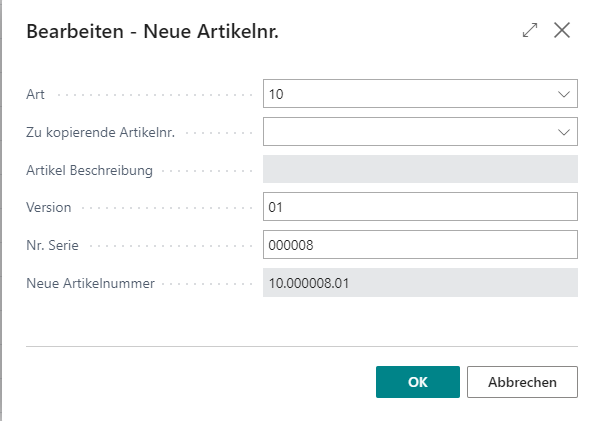
Task: Select the Version field containing 01
Action: pyautogui.click(x=420, y=207)
